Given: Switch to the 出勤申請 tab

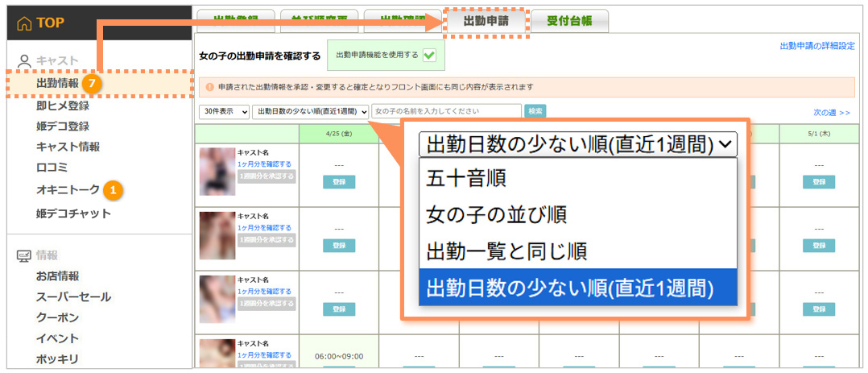Looking at the screenshot, I should tap(486, 21).
